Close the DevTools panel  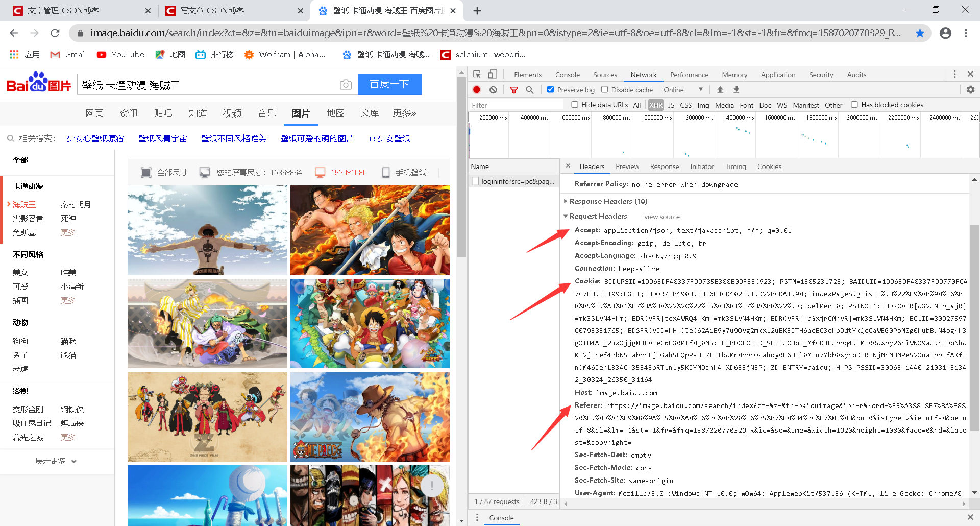[970, 74]
